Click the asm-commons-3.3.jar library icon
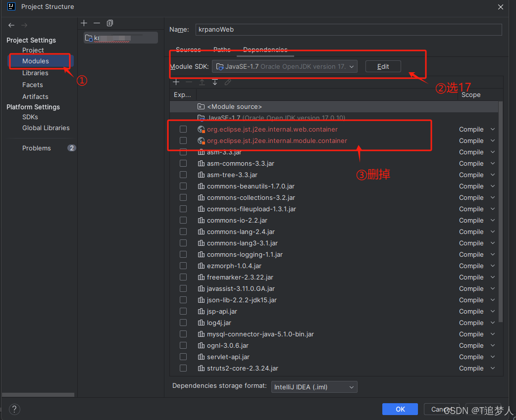Viewport: 516px width, 420px height. (201, 163)
